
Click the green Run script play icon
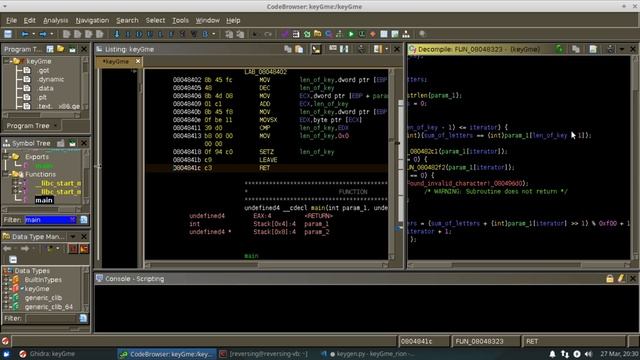[x=351, y=34]
